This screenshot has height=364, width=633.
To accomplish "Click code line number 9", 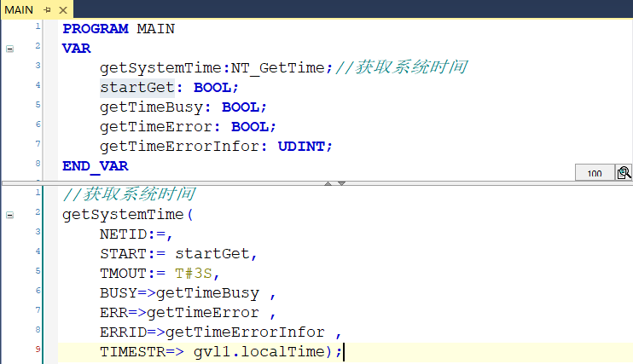I will click(x=38, y=349).
